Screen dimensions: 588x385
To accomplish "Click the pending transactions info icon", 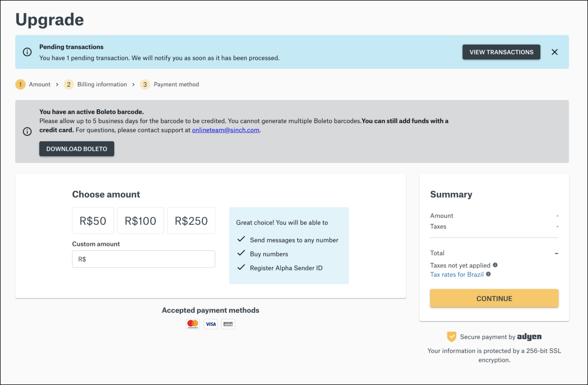I will pos(27,52).
